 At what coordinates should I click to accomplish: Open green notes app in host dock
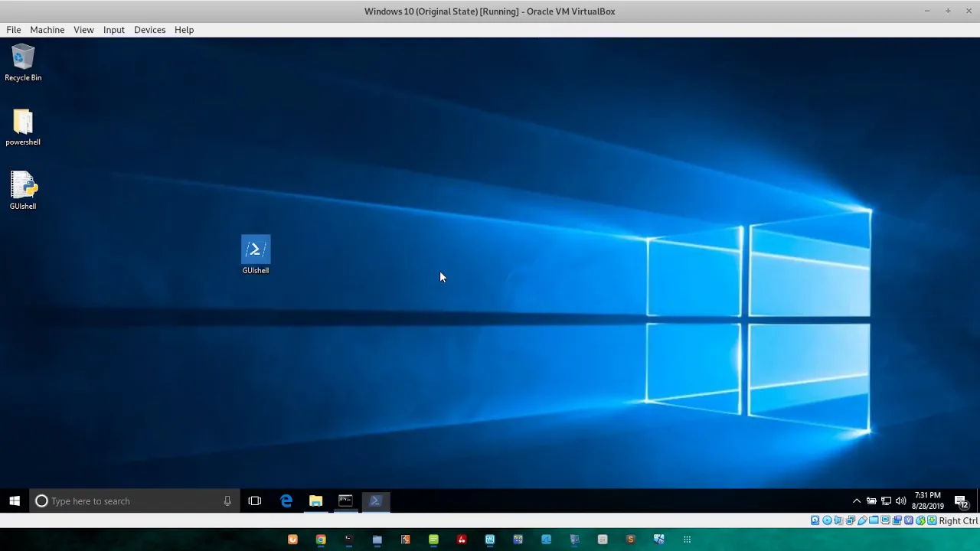[x=433, y=540]
